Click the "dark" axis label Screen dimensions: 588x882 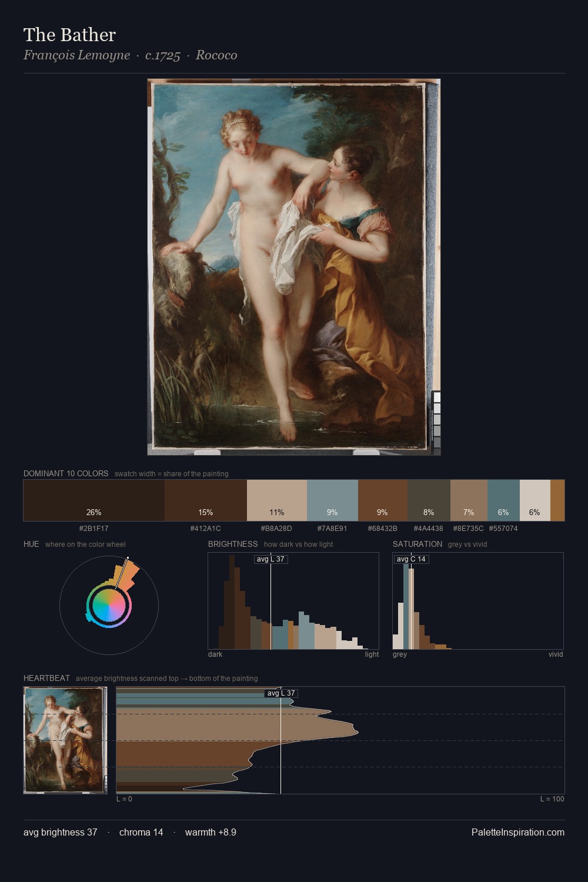215,654
